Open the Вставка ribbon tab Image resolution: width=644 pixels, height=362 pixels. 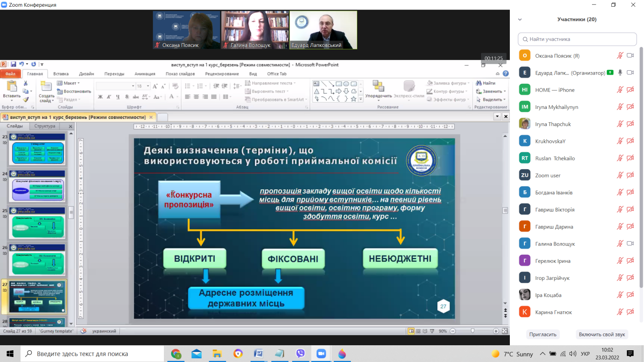(x=61, y=74)
